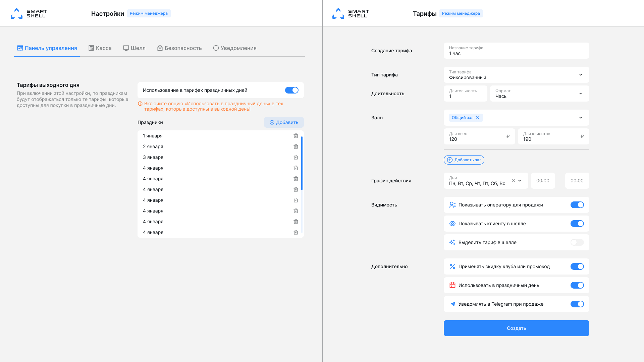Toggle Показывать клиенту в шелле
This screenshot has height=362, width=644.
(x=577, y=224)
